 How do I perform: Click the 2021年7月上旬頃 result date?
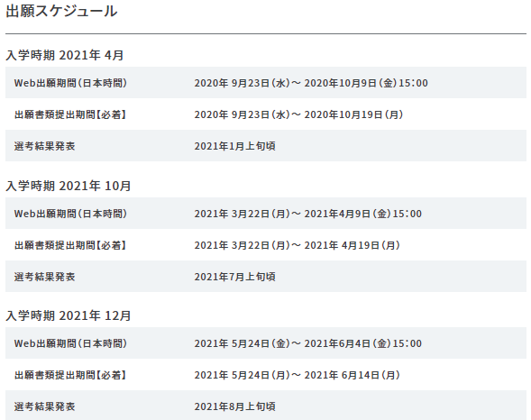pyautogui.click(x=235, y=277)
